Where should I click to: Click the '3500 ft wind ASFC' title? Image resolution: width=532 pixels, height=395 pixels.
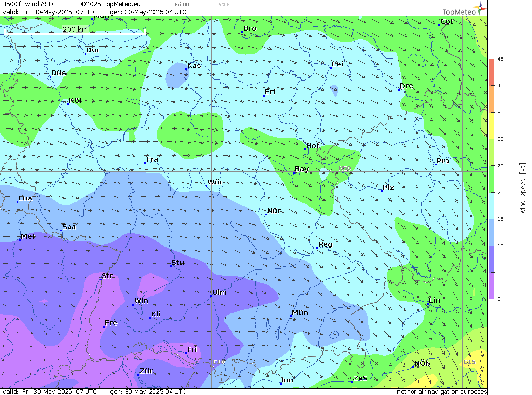coord(29,4)
